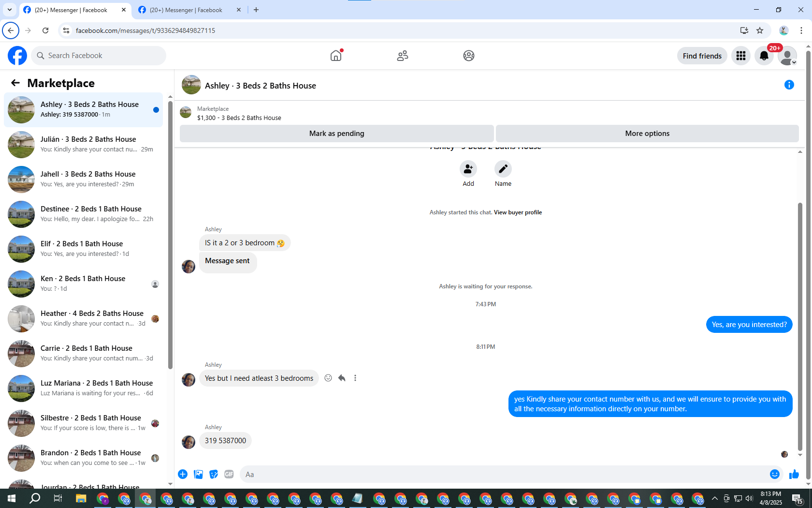Choose a GIF from the GIF icon
Screen dimensions: 812x508
tap(229, 474)
